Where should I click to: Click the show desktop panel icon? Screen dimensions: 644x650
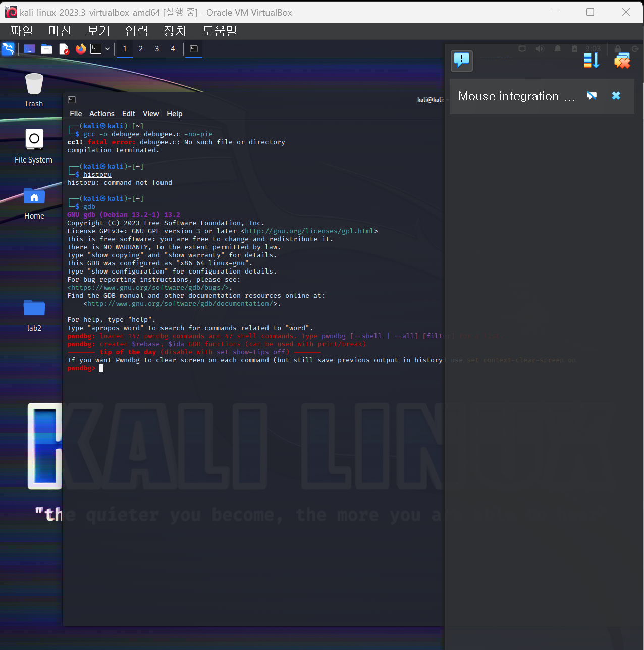tap(29, 49)
